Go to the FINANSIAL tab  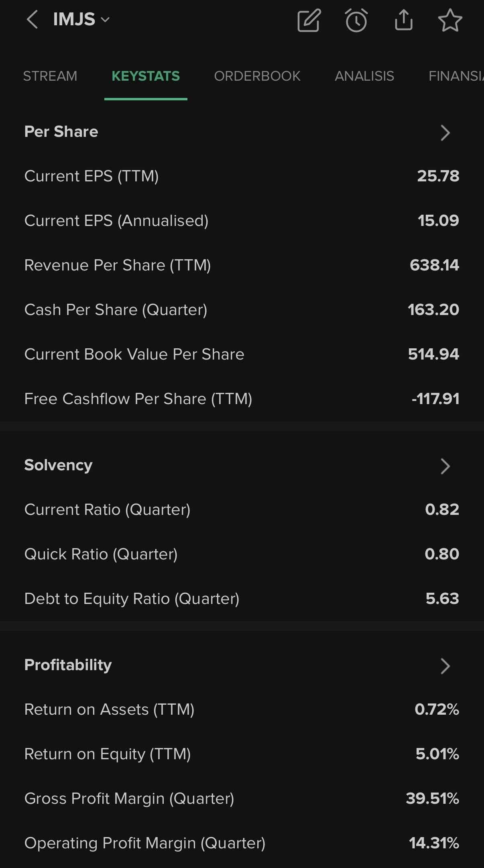point(456,76)
